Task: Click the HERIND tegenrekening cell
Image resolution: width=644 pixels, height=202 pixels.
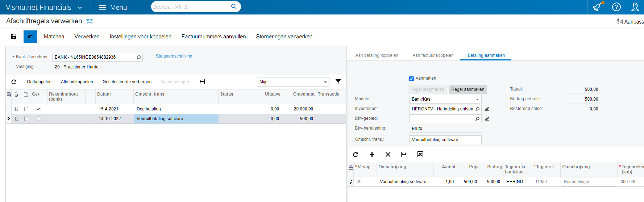Action: point(518,182)
